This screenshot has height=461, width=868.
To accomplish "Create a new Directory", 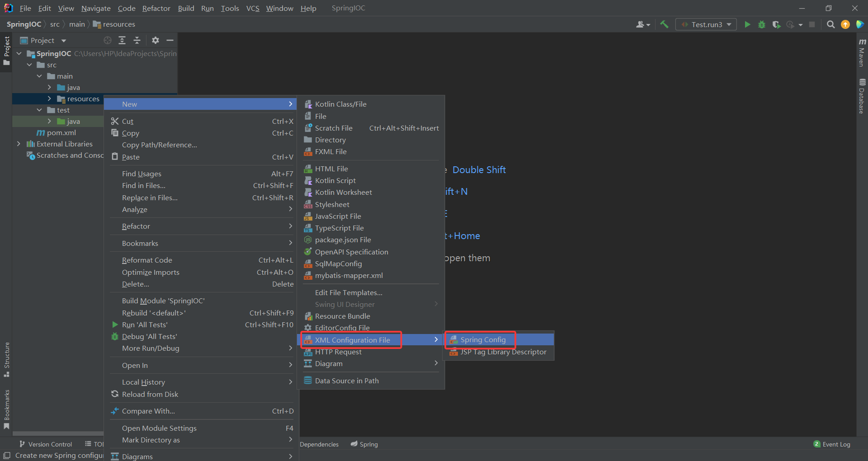I will tap(371, 140).
